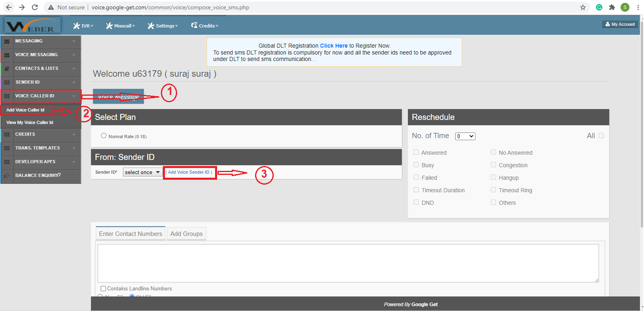Tick the All reschedule checkbox

coord(601,136)
